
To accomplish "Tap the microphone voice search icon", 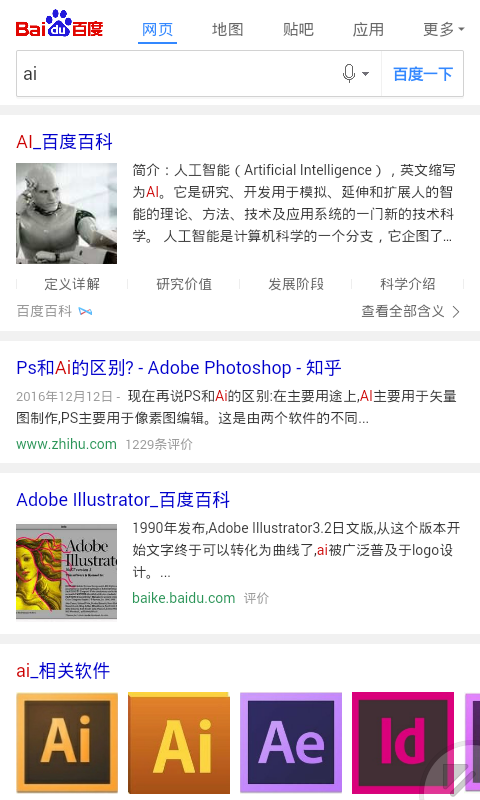I will coord(349,73).
